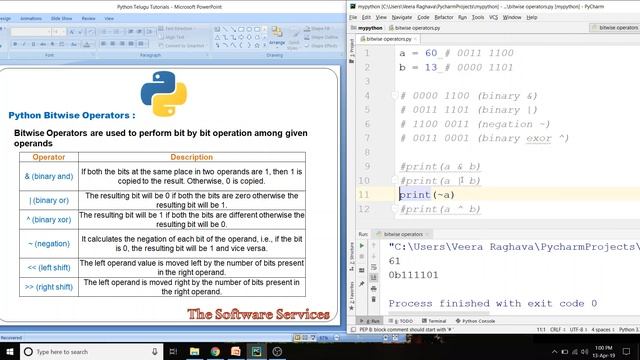This screenshot has width=640, height=360.
Task: Click the 11:1 cursor position in status bar
Action: [x=541, y=329]
